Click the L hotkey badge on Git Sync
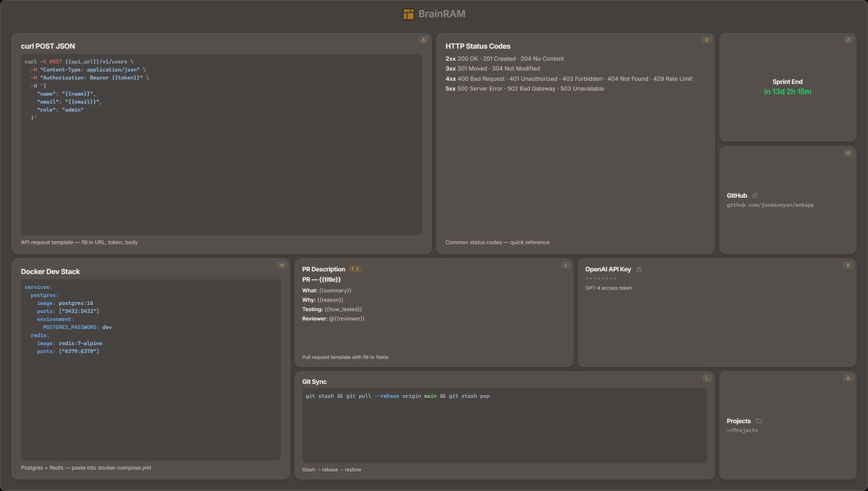The height and width of the screenshot is (491, 868). (x=707, y=378)
